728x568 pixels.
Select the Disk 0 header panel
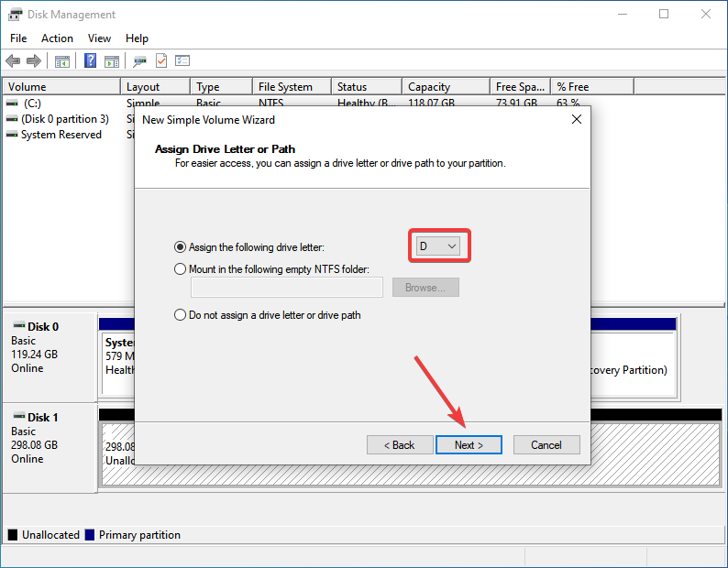point(50,357)
